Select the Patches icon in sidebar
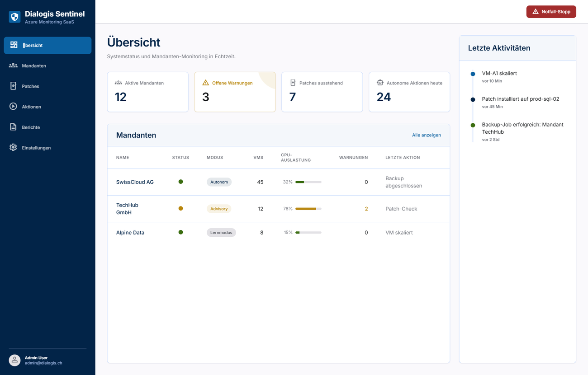 pyautogui.click(x=13, y=86)
